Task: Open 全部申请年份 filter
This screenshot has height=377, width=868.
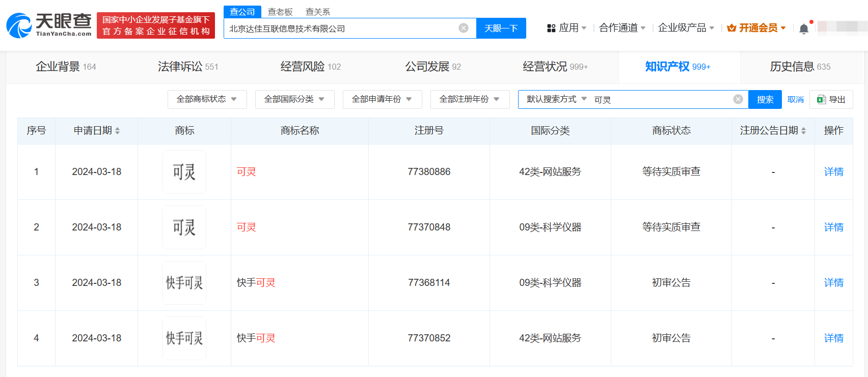Action: tap(382, 99)
